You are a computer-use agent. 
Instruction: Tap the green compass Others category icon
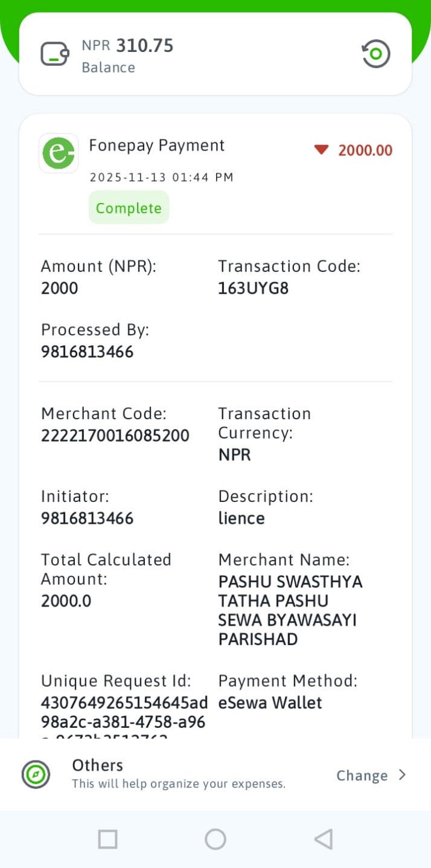coord(36,775)
